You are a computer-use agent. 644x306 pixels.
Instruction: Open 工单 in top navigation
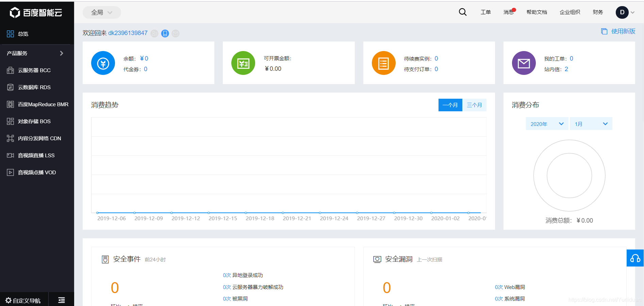[485, 12]
